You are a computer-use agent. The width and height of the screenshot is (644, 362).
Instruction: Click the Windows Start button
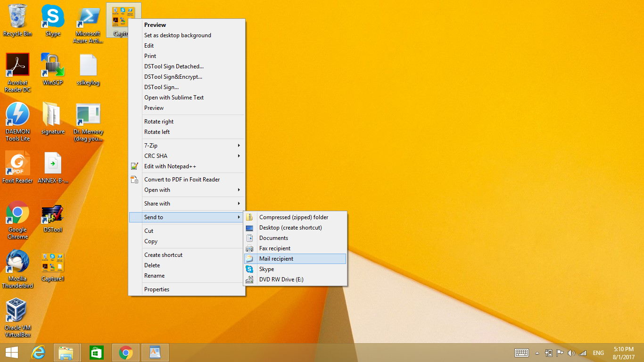pos(11,353)
